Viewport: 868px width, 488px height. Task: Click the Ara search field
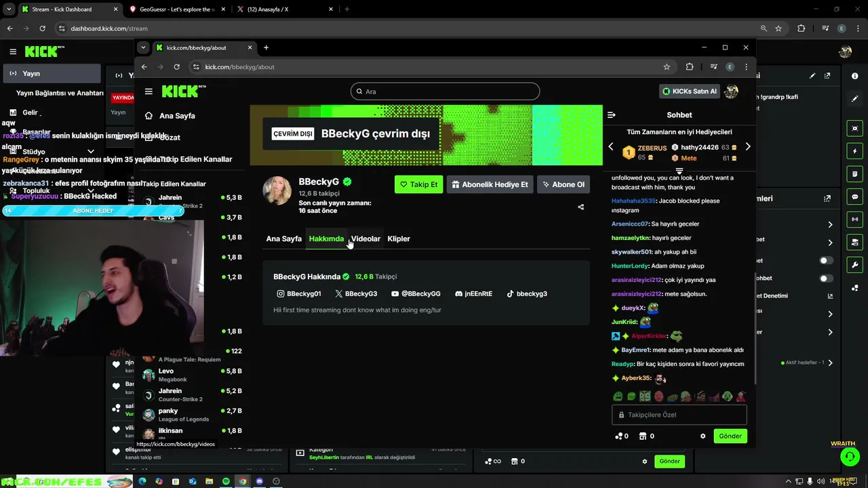pyautogui.click(x=445, y=91)
